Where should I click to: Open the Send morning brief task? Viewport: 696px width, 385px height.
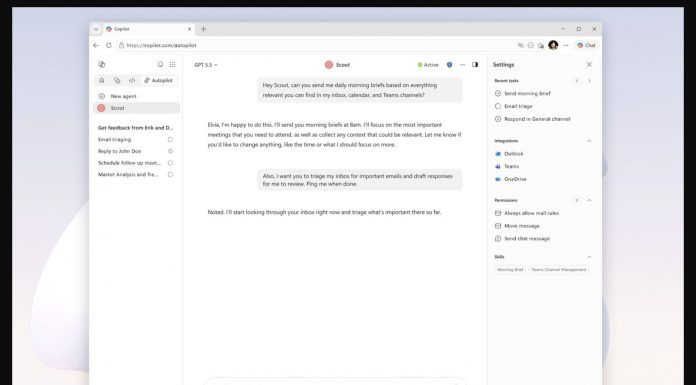pyautogui.click(x=527, y=94)
